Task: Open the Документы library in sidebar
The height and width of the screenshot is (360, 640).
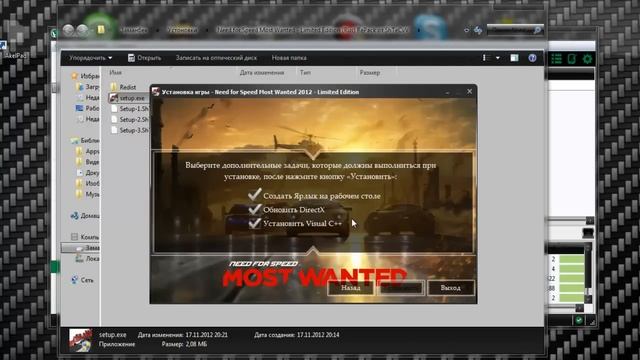Action: point(87,173)
